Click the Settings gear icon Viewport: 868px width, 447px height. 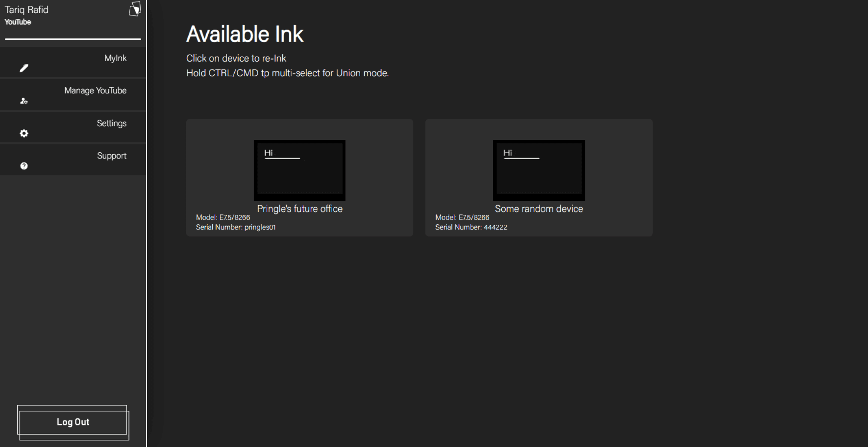coord(24,134)
